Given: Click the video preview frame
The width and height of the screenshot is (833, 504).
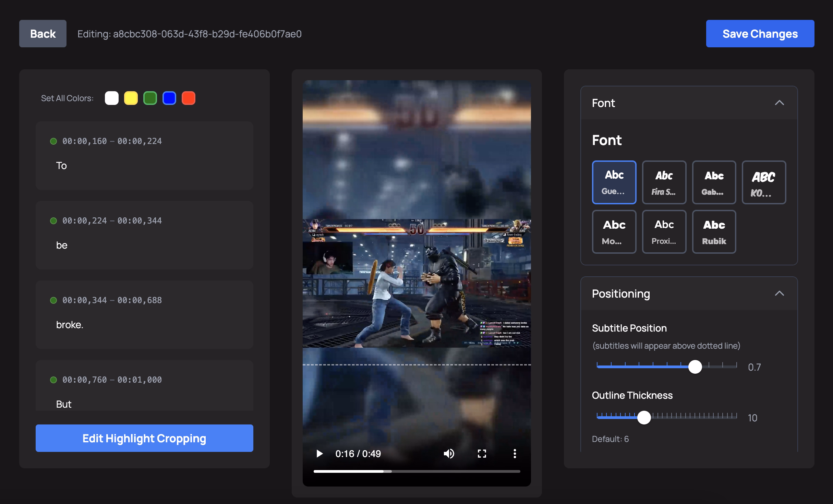Looking at the screenshot, I should 417,283.
